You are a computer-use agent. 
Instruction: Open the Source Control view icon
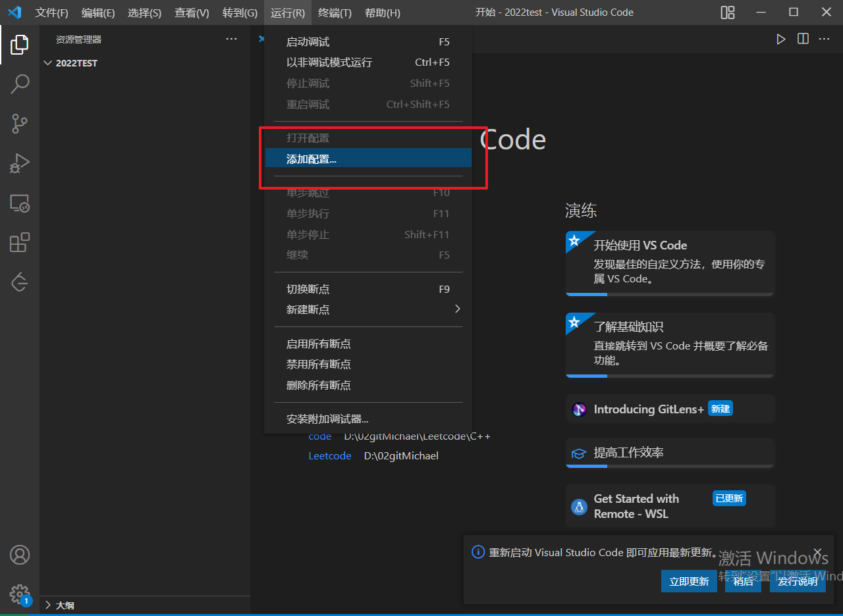tap(20, 123)
